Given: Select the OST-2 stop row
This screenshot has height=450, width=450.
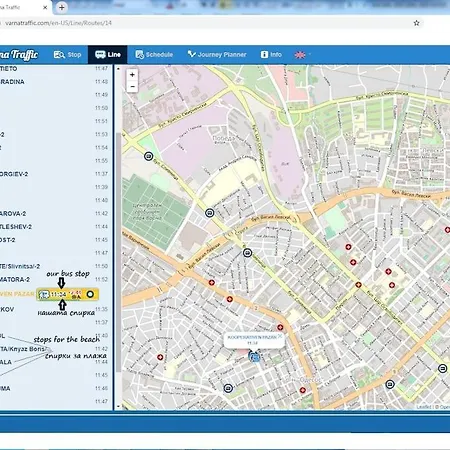Looking at the screenshot, I should click(x=55, y=240).
